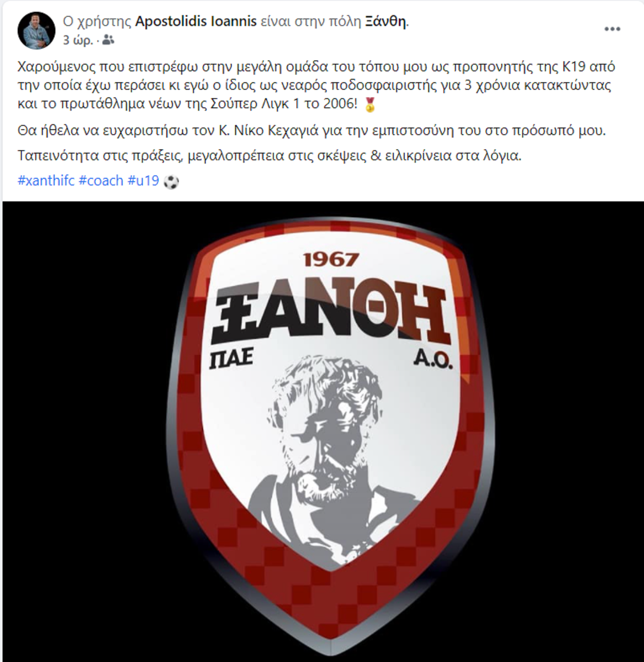The image size is (644, 662).
Task: Click the friends audience icon beside timestamp
Action: (108, 40)
